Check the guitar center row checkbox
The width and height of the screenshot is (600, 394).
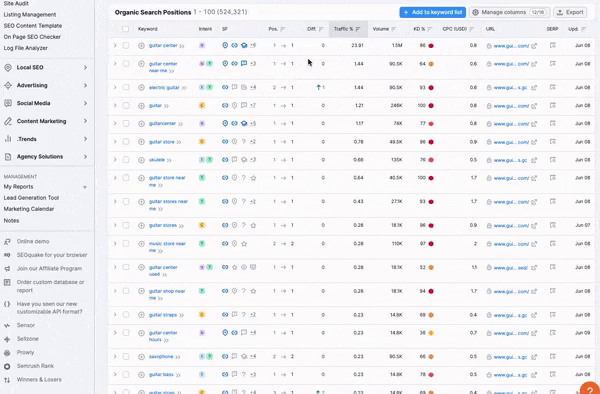point(126,45)
